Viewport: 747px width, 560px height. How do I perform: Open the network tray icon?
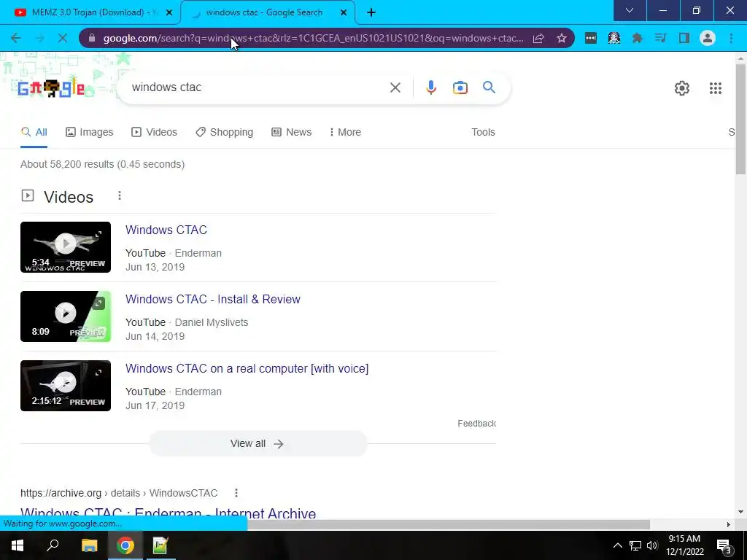click(x=635, y=545)
